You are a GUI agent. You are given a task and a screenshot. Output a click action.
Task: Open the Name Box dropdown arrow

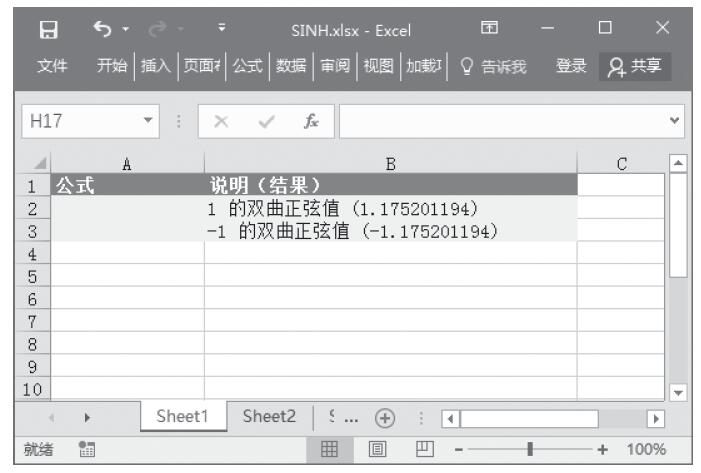149,122
